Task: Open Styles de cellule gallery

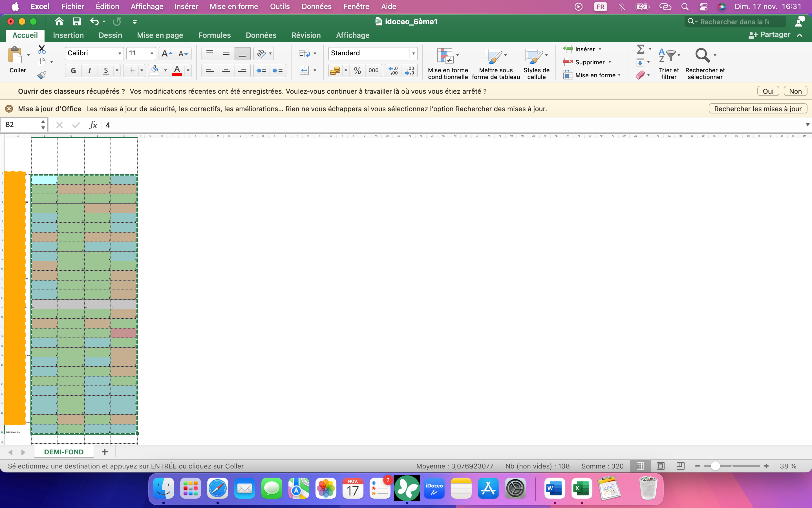Action: point(536,63)
